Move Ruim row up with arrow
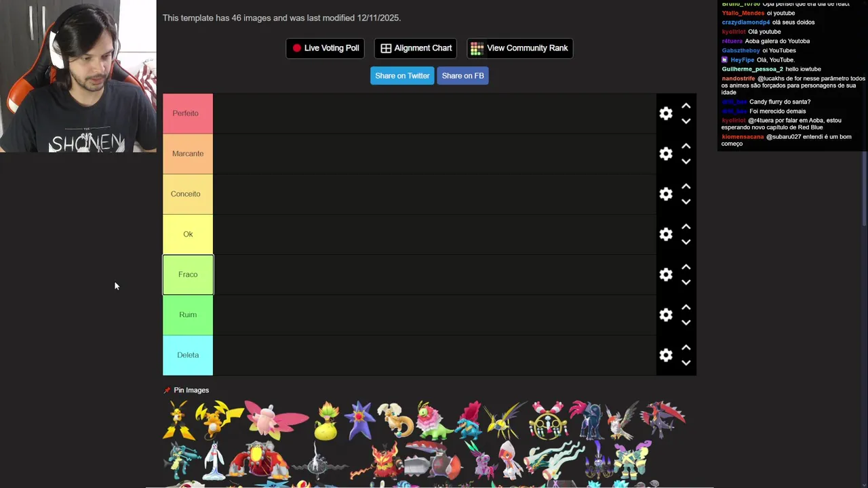868x488 pixels. [x=686, y=307]
